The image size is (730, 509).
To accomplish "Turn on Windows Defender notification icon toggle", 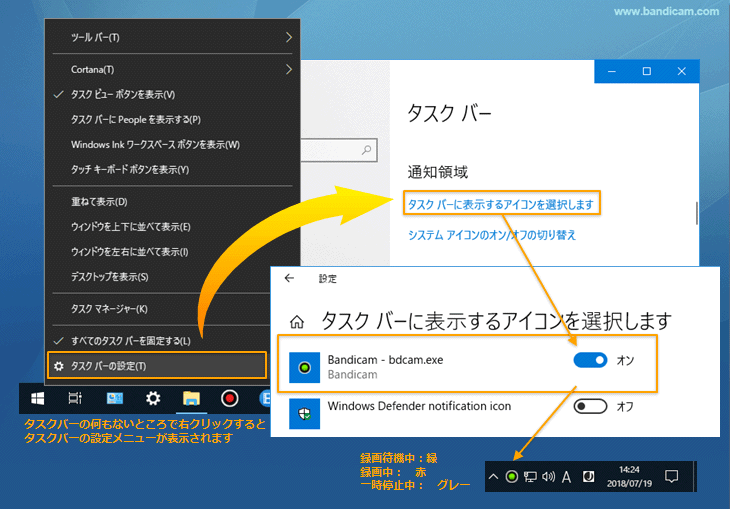I will click(590, 407).
